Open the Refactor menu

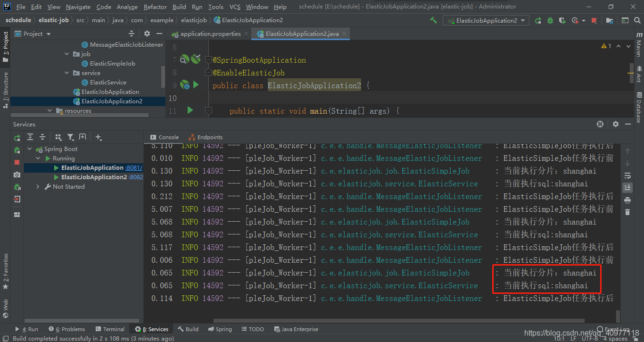pos(155,7)
